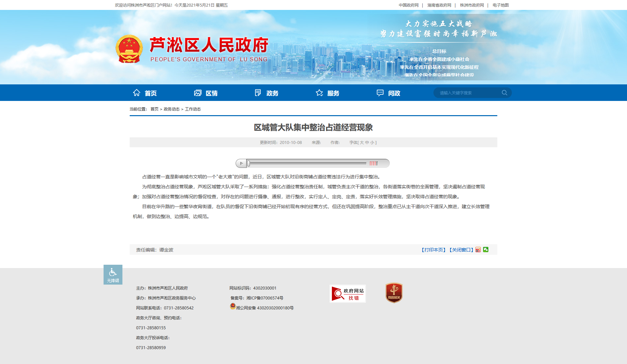Click the police shield icon beside 湘公网安备

[233, 306]
